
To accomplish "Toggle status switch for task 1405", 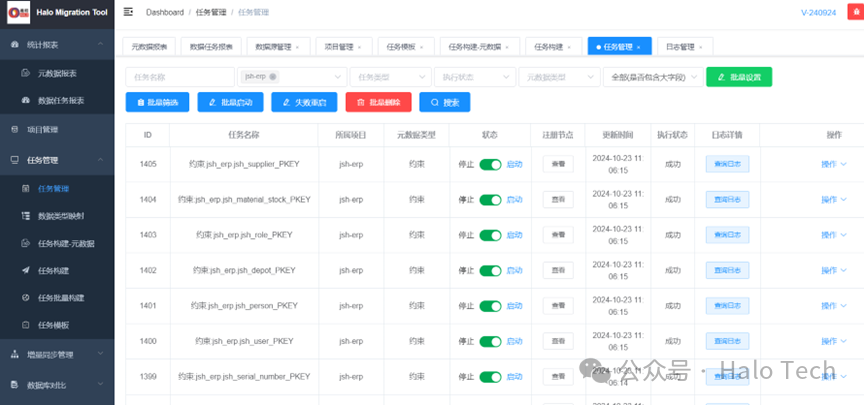I will pos(490,164).
